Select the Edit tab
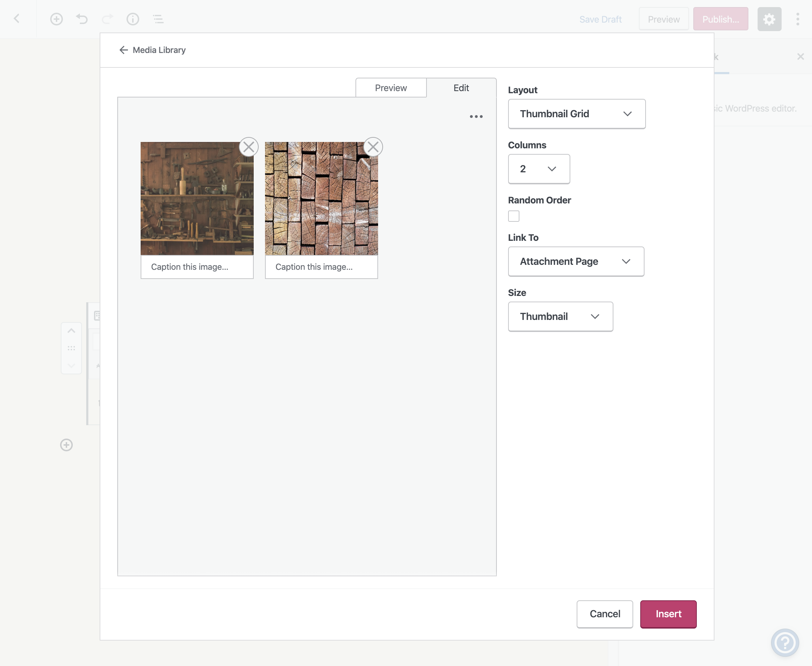The width and height of the screenshot is (812, 666). pyautogui.click(x=461, y=88)
